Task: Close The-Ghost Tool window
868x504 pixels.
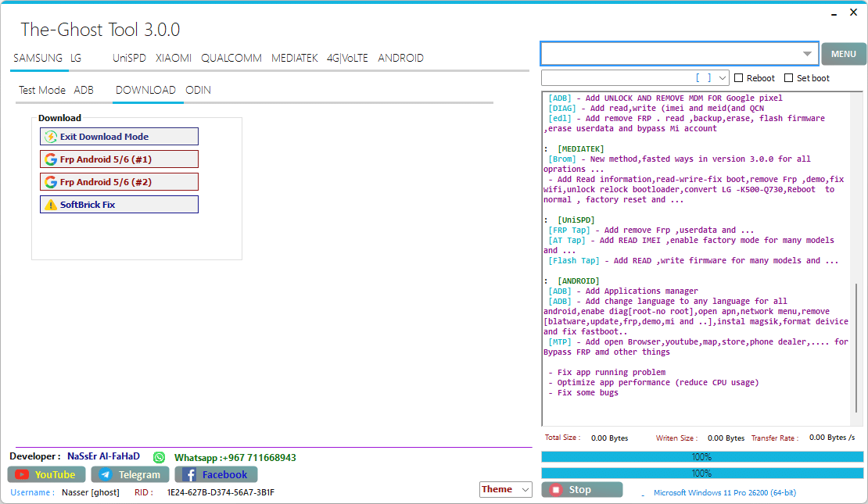Action: [854, 13]
